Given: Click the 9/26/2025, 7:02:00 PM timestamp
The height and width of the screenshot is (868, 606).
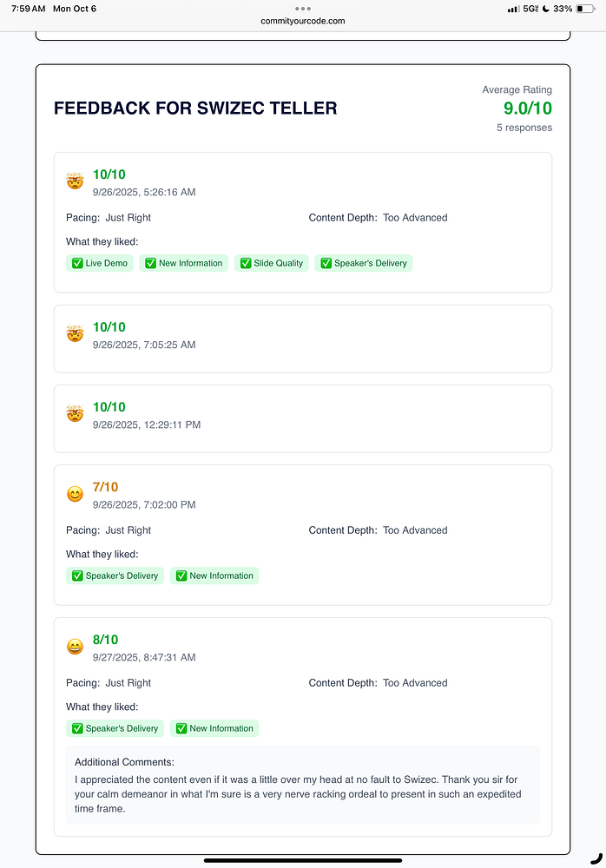Looking at the screenshot, I should tap(144, 504).
